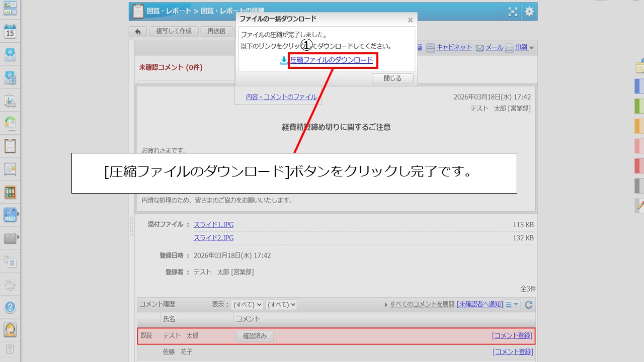
Task: Select the green color tab on right edge
Action: (639, 106)
